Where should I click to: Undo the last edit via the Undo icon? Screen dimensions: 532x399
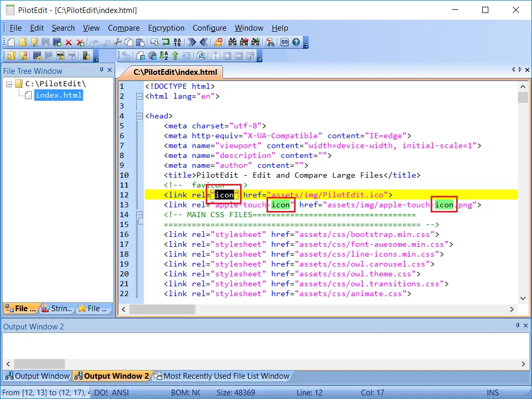pos(94,43)
